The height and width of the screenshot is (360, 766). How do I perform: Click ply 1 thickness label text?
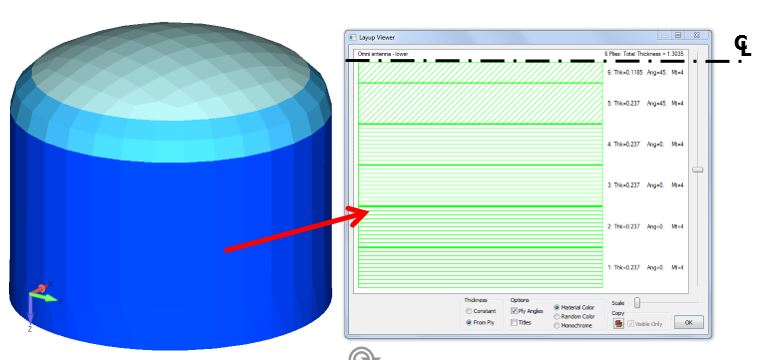pyautogui.click(x=624, y=268)
